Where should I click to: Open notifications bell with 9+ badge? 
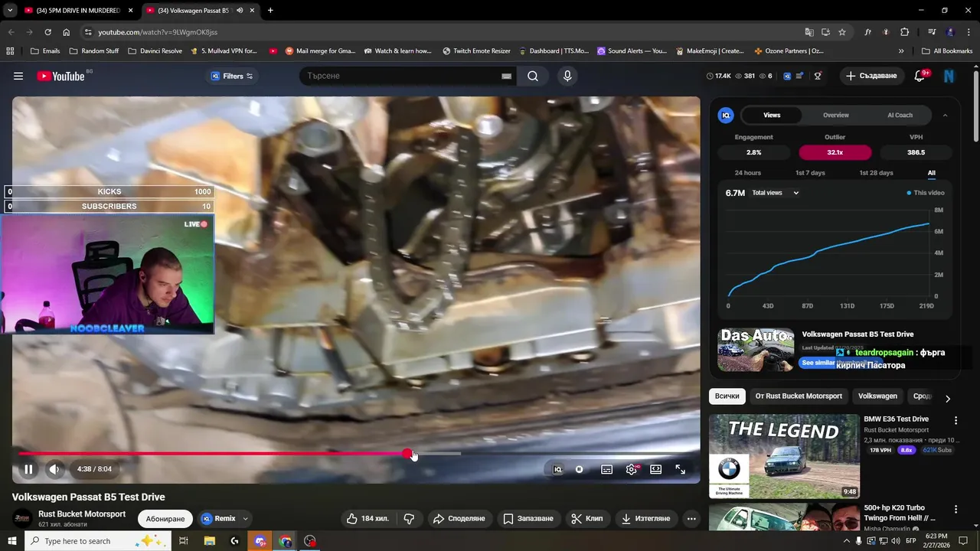920,76
